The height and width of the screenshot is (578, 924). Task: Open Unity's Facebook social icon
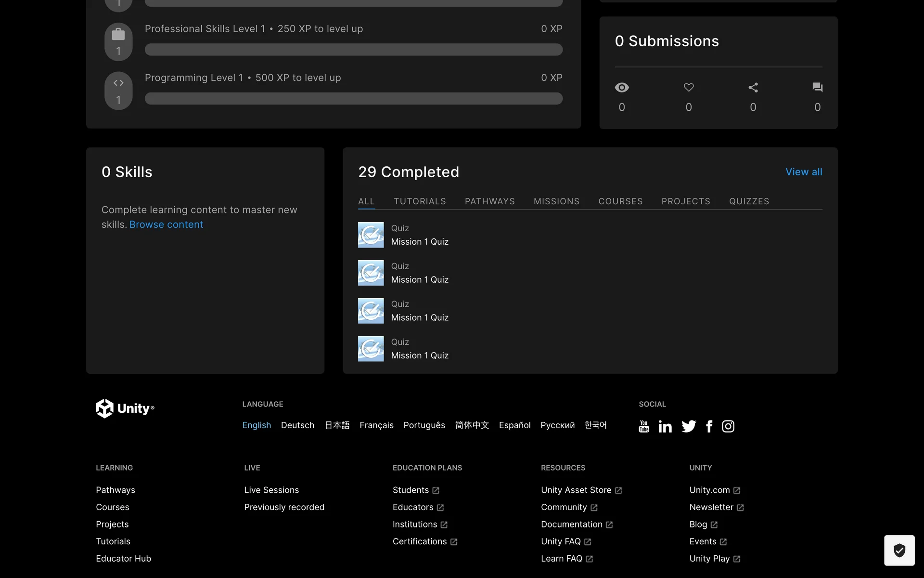pyautogui.click(x=709, y=426)
